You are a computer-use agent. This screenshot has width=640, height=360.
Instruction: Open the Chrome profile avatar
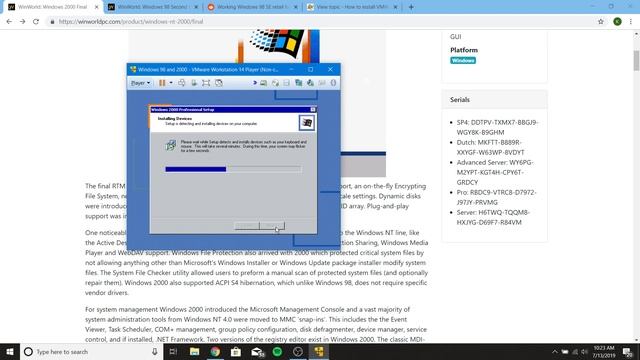(x=617, y=22)
